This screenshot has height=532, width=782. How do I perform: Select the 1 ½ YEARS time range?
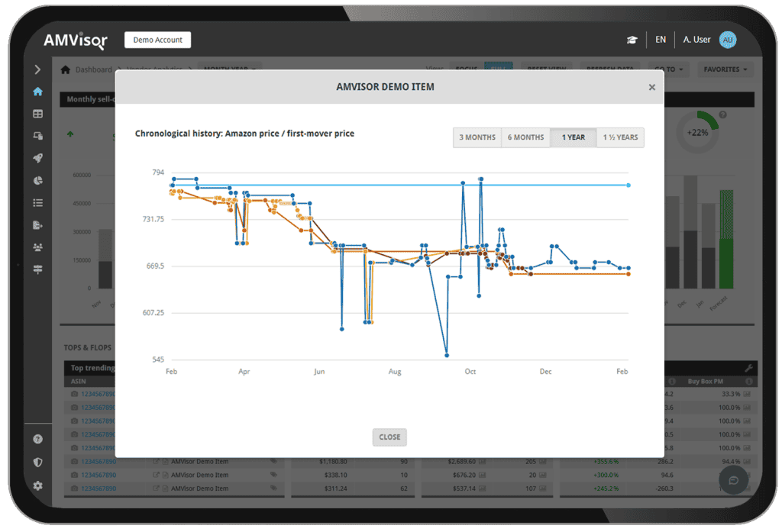(x=620, y=137)
